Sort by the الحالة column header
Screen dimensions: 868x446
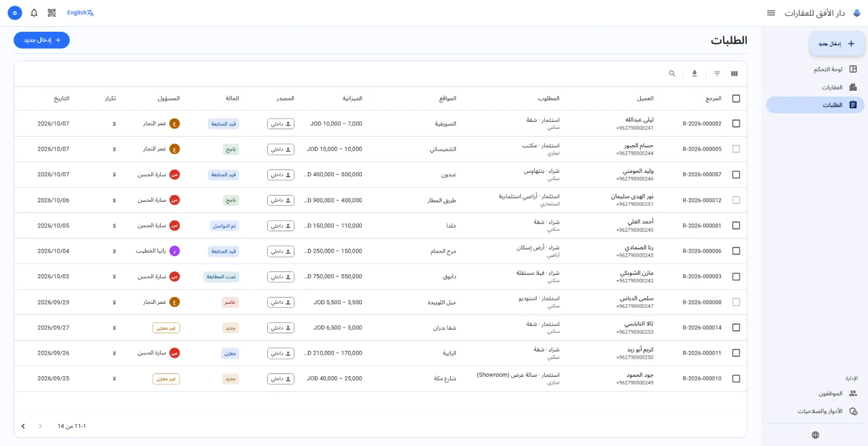pyautogui.click(x=232, y=99)
